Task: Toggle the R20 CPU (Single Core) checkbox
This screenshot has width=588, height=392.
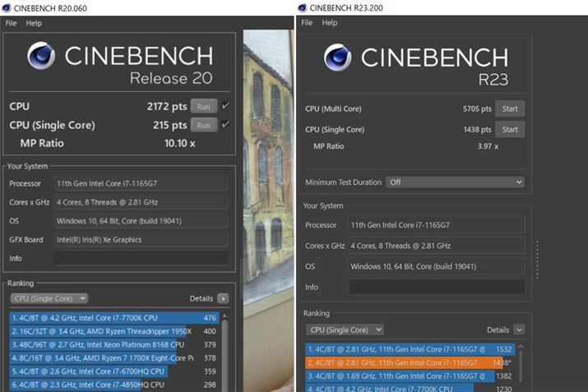Action: 225,124
